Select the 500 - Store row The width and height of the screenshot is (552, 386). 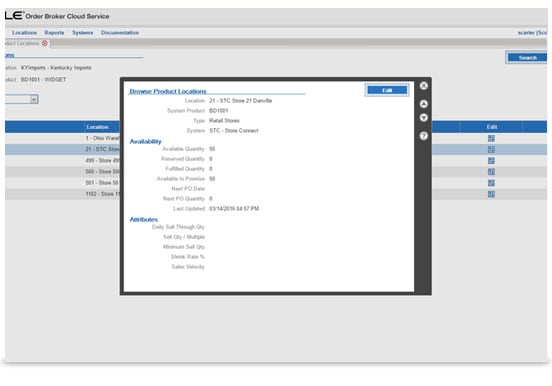276,172
